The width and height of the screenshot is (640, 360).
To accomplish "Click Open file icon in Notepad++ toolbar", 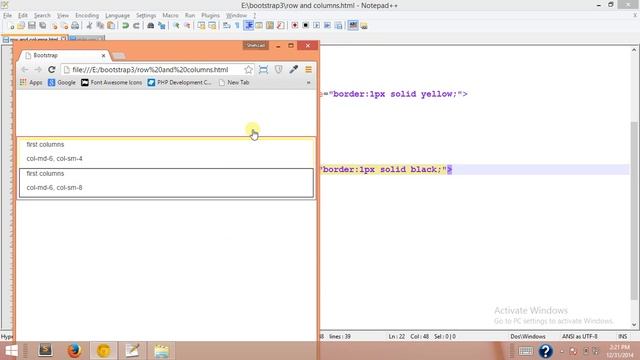I will click(x=21, y=26).
